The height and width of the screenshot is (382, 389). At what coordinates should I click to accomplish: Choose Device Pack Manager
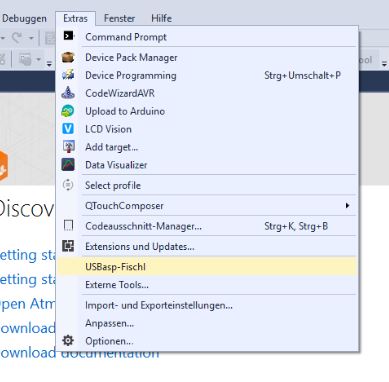coord(207,57)
